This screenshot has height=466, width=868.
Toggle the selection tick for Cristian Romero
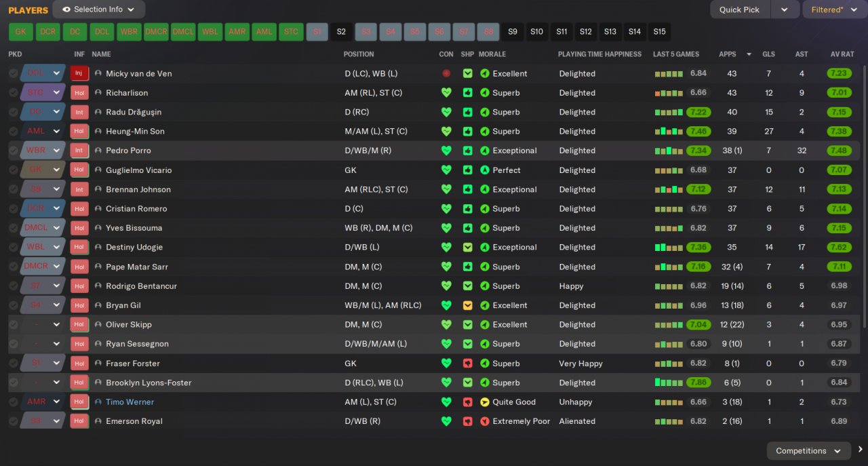[x=14, y=209]
